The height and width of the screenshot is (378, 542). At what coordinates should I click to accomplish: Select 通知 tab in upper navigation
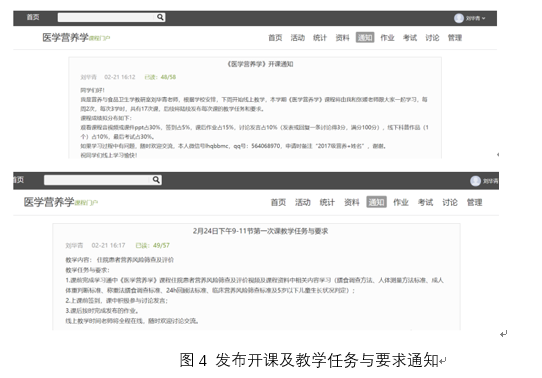tap(365, 38)
